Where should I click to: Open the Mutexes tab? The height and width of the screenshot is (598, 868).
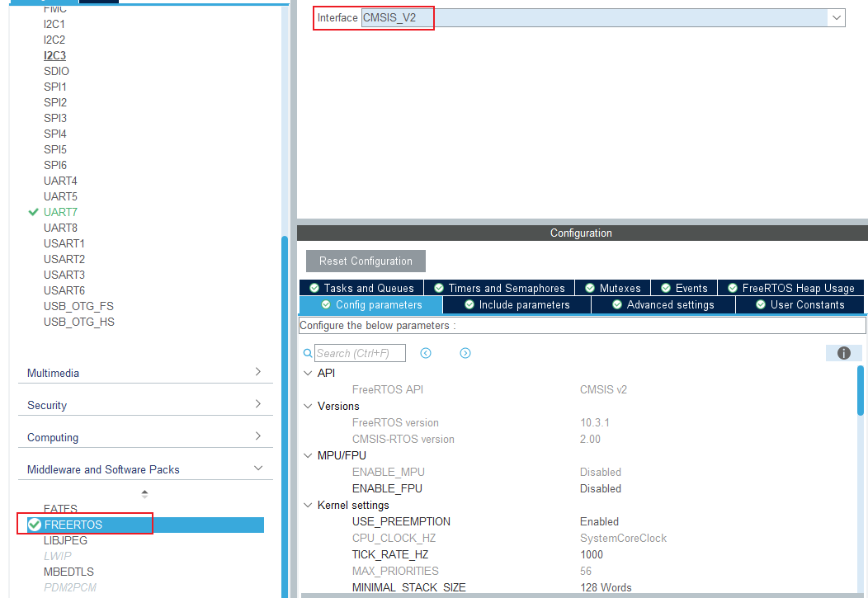coord(613,288)
